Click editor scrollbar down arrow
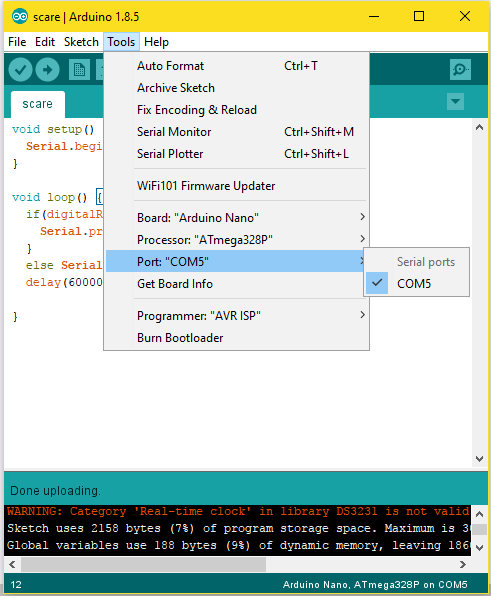The image size is (491, 596). click(x=480, y=459)
